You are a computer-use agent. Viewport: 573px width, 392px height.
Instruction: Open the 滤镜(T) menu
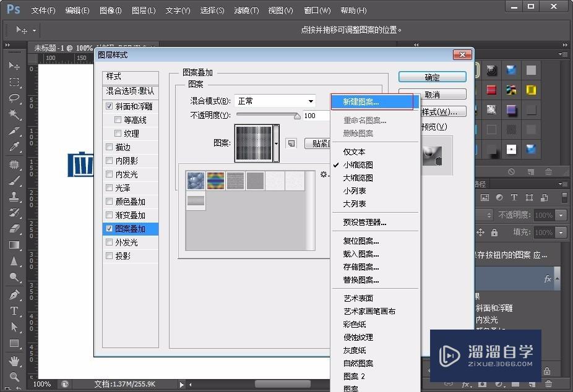(x=246, y=11)
